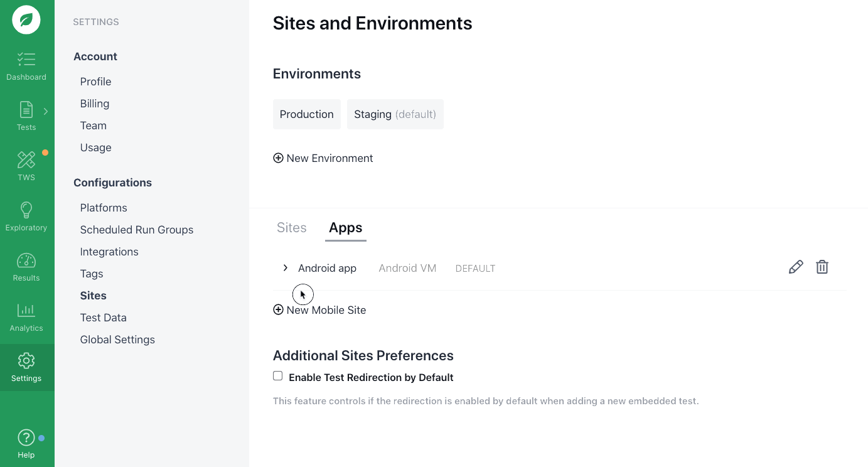Enable Test Redirection by Default checkbox
The width and height of the screenshot is (868, 467).
278,376
